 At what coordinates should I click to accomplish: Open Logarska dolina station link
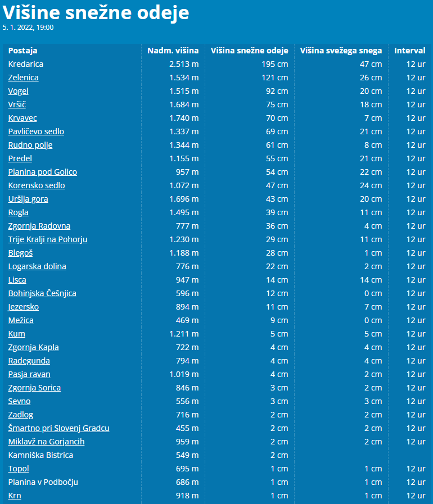click(x=37, y=266)
